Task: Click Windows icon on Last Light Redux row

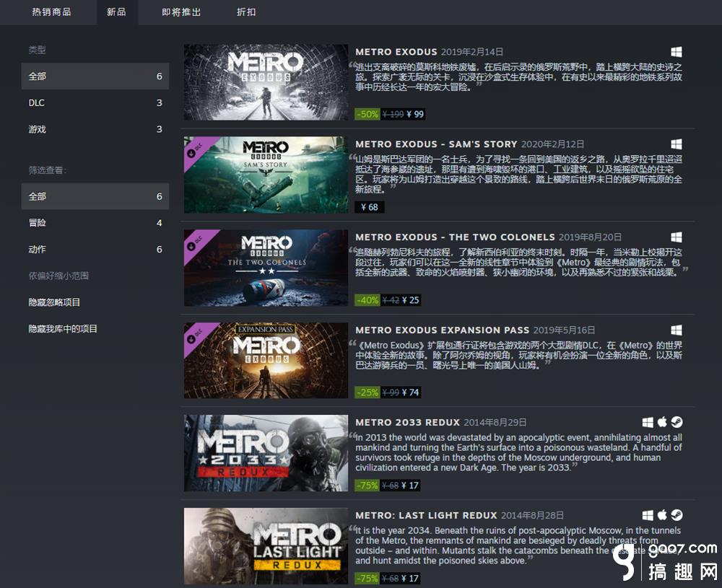Action: click(x=648, y=515)
